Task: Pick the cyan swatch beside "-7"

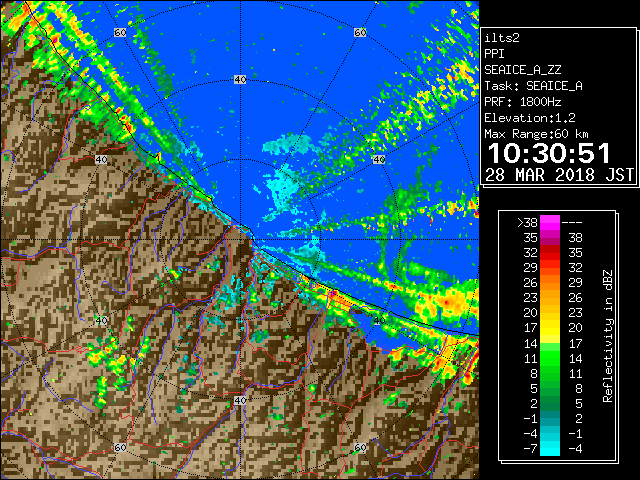Action: 550,449
